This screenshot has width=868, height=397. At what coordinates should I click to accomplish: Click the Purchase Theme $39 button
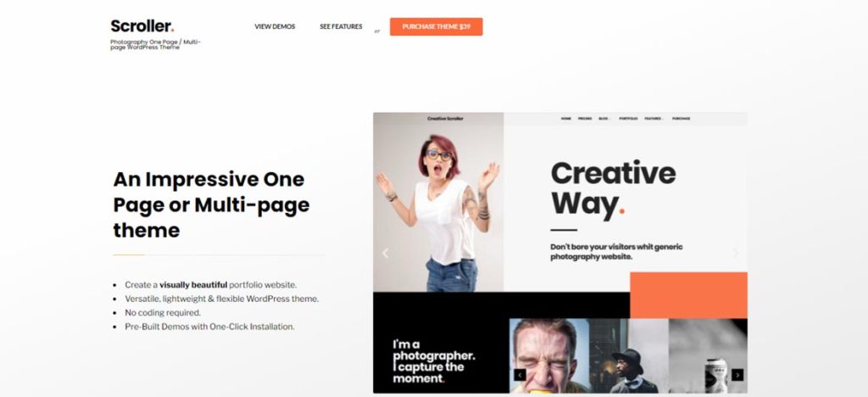pyautogui.click(x=437, y=26)
